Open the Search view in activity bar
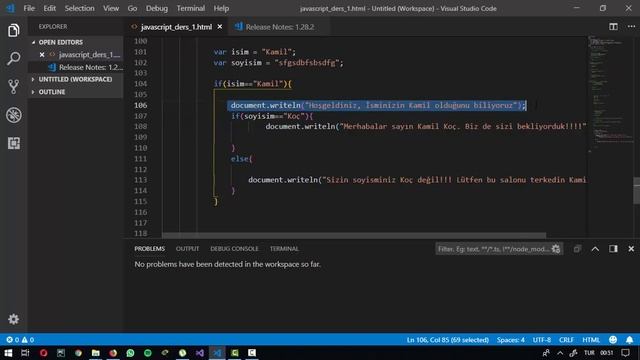This screenshot has height=360, width=640. (x=13, y=58)
